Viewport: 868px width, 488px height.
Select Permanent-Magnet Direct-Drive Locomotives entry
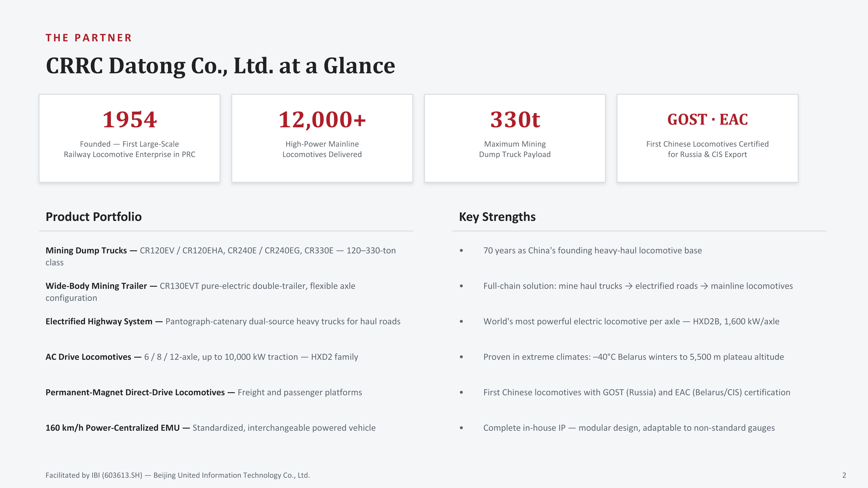coord(204,392)
